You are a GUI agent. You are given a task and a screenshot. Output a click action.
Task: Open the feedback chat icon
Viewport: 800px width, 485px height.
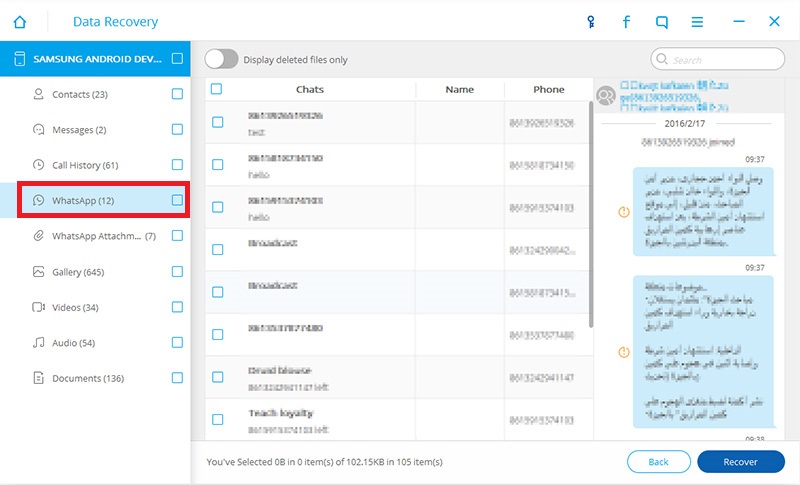coord(662,22)
